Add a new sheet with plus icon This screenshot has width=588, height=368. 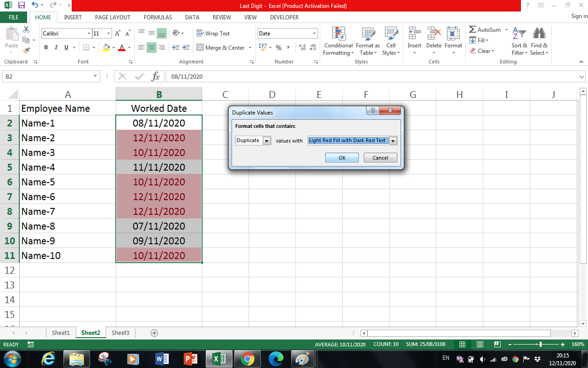[154, 333]
